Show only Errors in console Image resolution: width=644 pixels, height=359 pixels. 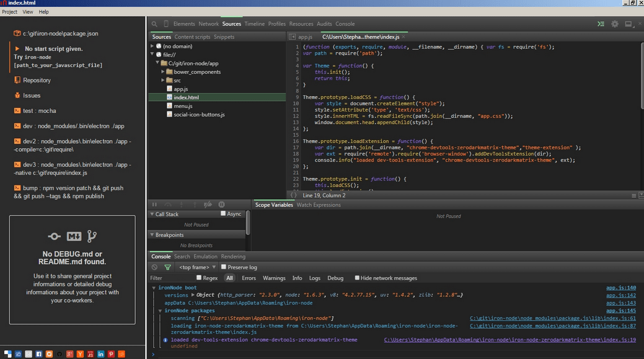(x=249, y=278)
